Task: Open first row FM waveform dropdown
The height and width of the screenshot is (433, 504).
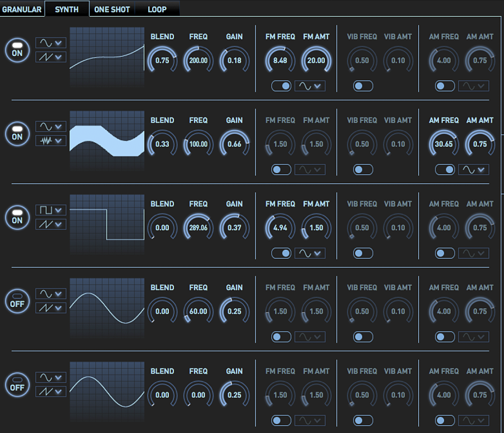Action: click(310, 86)
